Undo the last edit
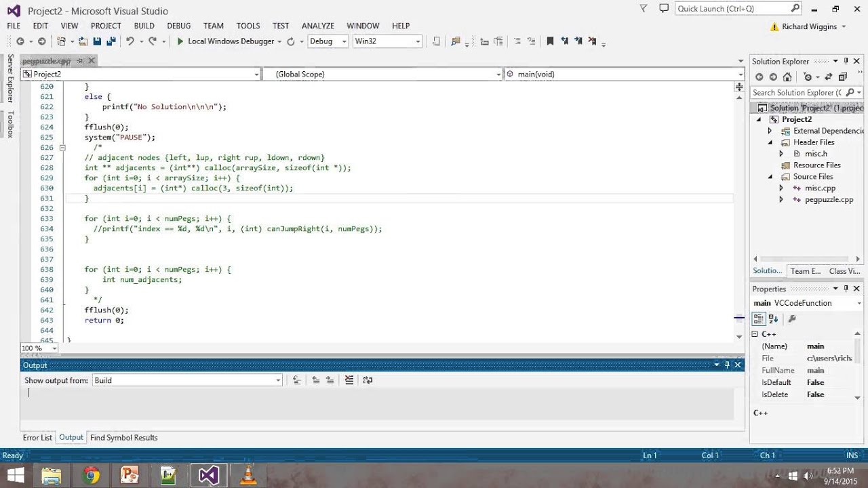The image size is (868, 488). click(130, 41)
